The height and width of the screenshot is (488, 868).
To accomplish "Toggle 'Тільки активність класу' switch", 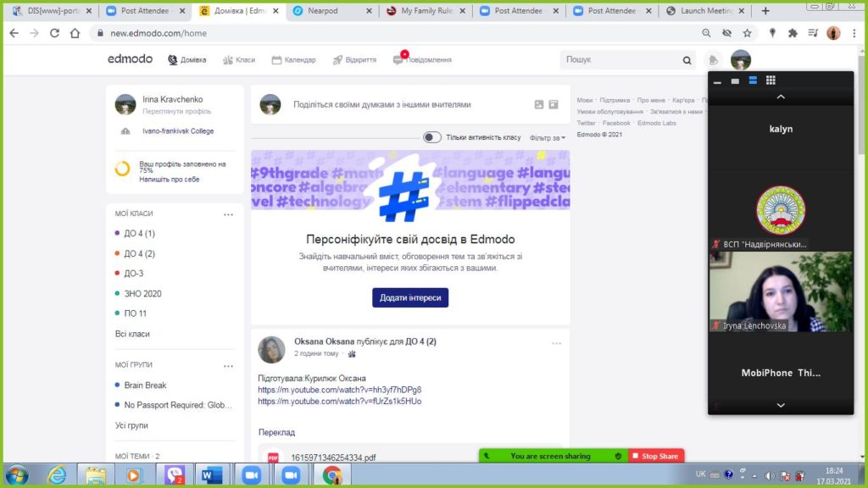I will 432,137.
